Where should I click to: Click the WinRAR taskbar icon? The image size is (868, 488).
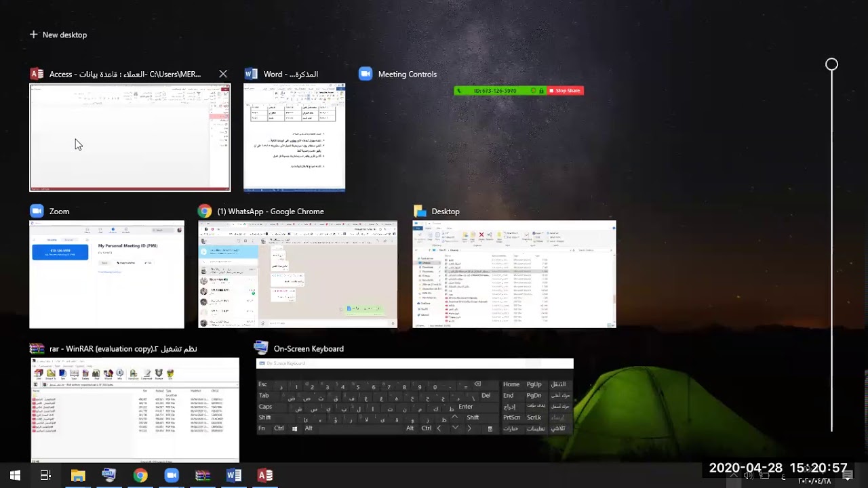(202, 475)
